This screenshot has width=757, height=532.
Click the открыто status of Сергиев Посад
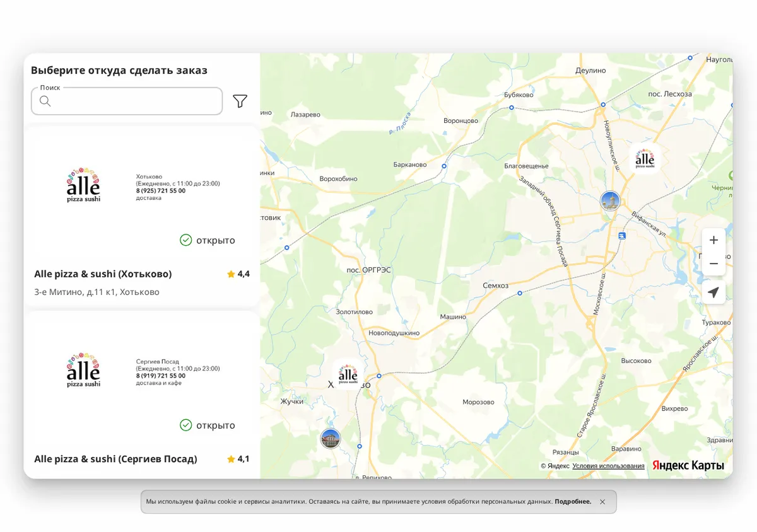(208, 425)
